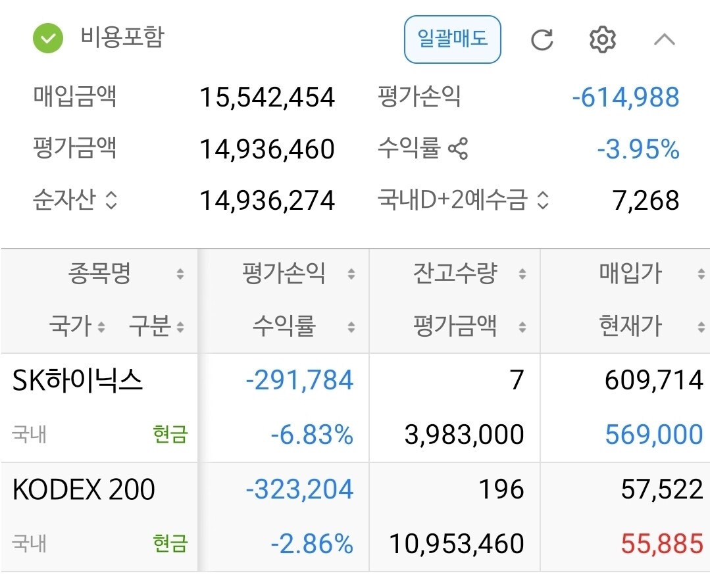Select 현금 tag in KODEX 200 row
710x588 pixels.
170,543
